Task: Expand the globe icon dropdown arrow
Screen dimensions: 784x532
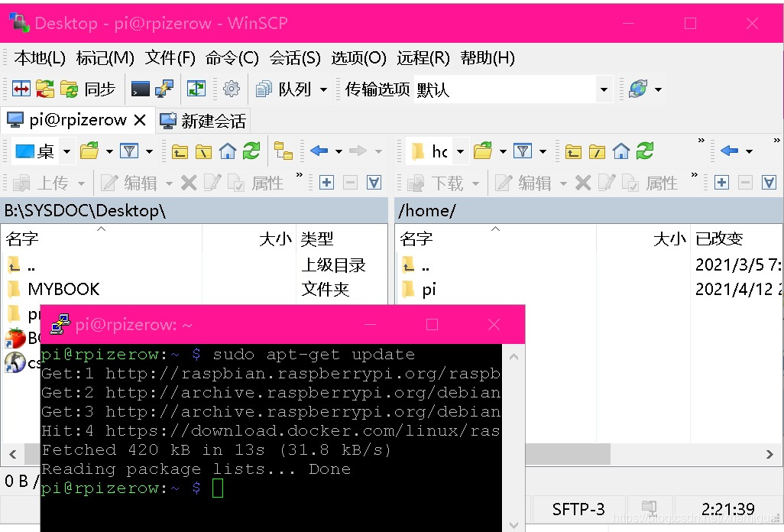Action: 658,89
